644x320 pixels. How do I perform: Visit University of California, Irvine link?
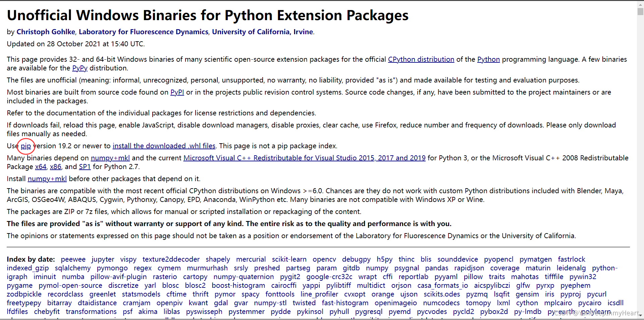pos(263,32)
